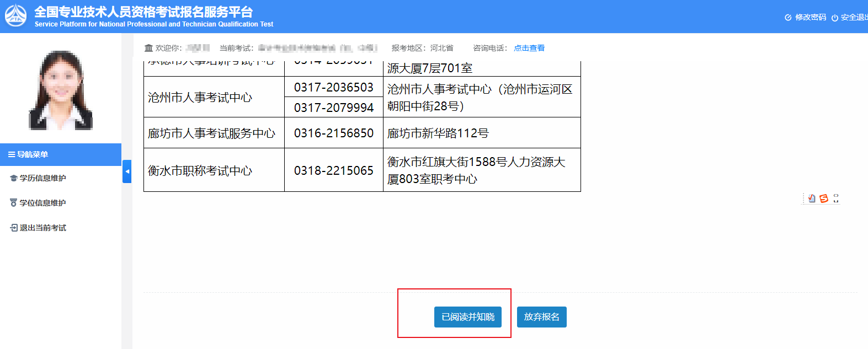Click the exit icon for 退出当前考试
The image size is (868, 349).
click(14, 228)
